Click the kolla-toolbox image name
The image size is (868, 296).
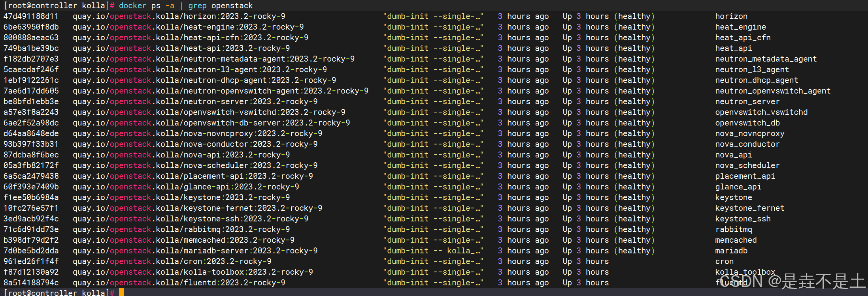(x=249, y=272)
